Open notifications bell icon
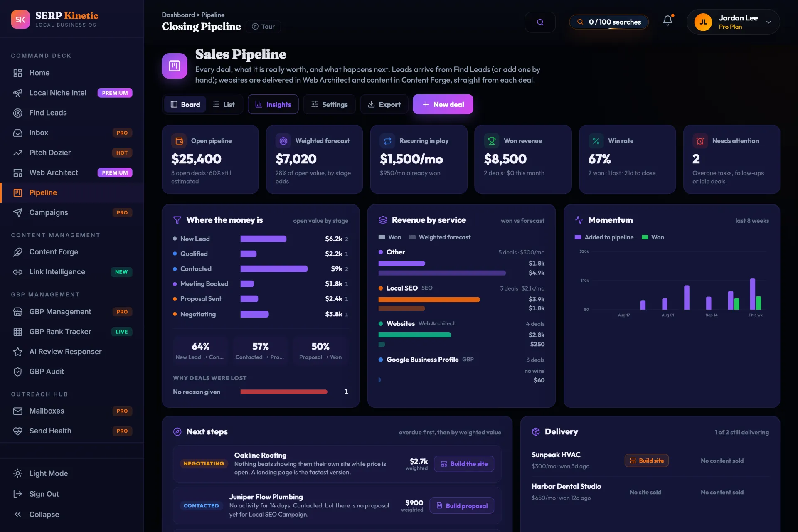Screen dimensions: 798x532 (667, 20)
